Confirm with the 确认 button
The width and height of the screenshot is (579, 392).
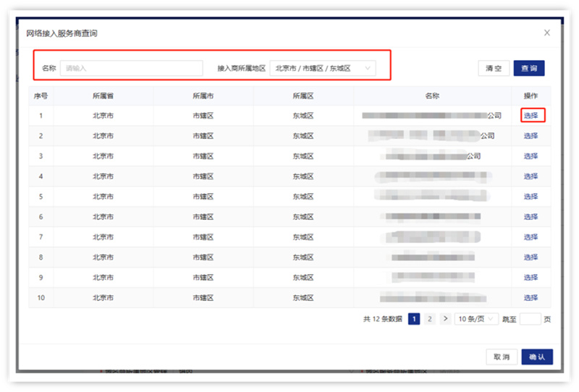coord(536,357)
